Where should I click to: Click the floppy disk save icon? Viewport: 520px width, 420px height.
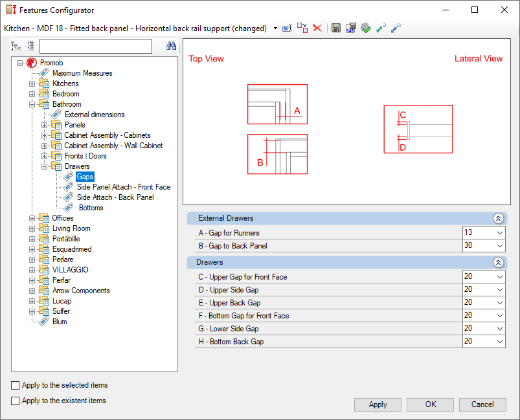point(336,28)
